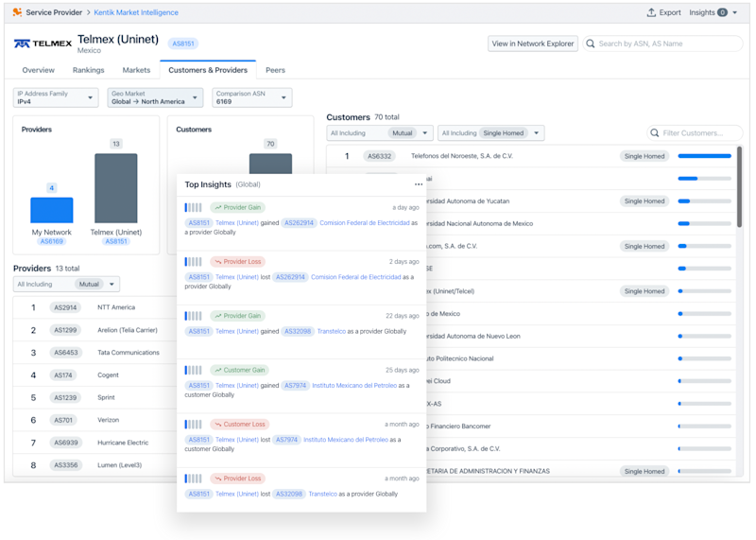
Task: Click the customers list vertical scrollbar
Action: pyautogui.click(x=739, y=186)
